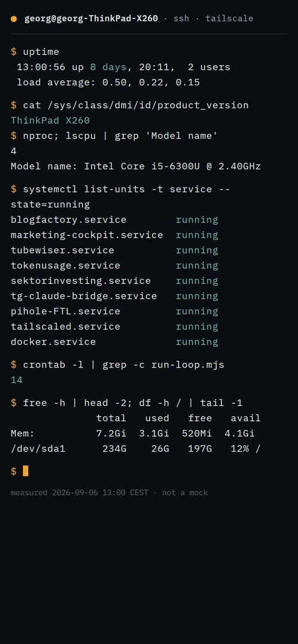Click the '4.1Gi' available memory value
Screen dimensions: 298x644
240,433
